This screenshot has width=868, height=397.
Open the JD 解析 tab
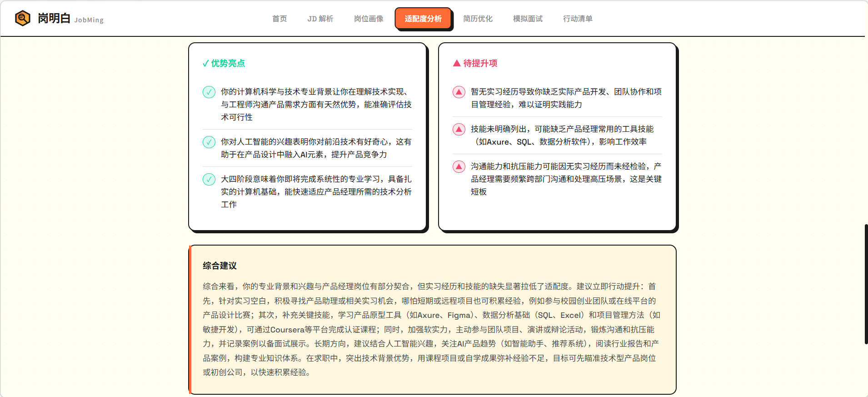point(320,19)
